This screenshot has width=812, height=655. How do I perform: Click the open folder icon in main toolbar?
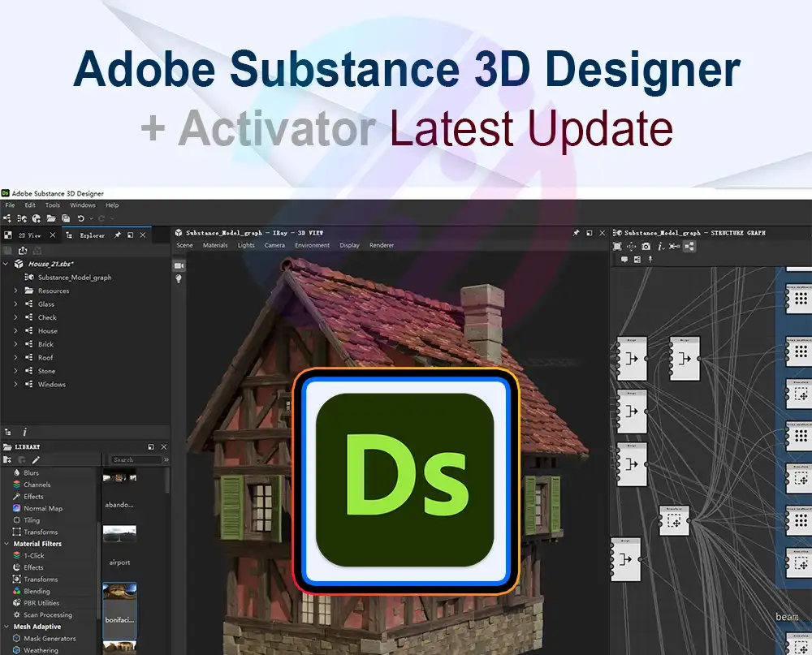click(x=51, y=218)
